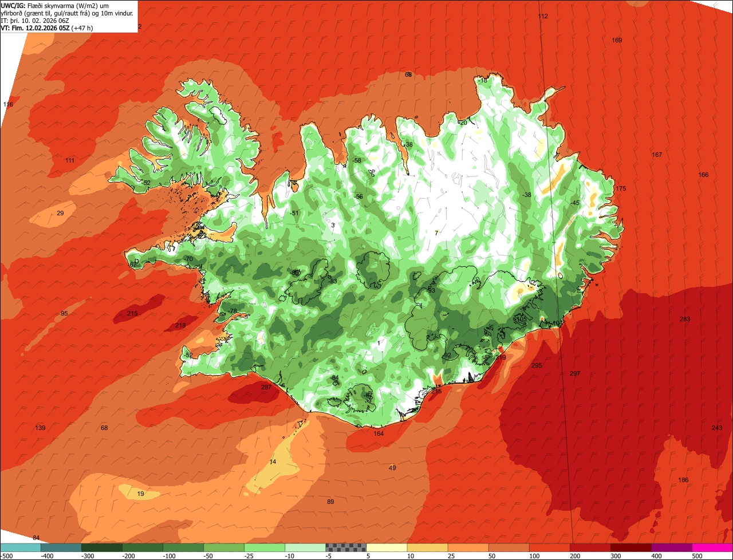This screenshot has width=733, height=560.
Task: Click the 19 value on the map
Action: pos(140,494)
